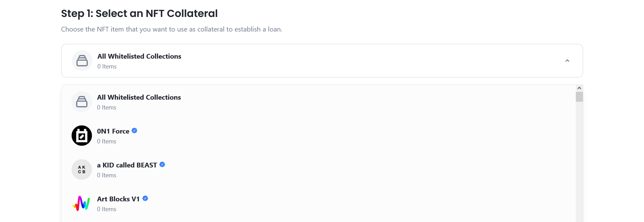644x222 pixels.
Task: Click 0 Items under Art Blocks V1
Action: click(107, 209)
